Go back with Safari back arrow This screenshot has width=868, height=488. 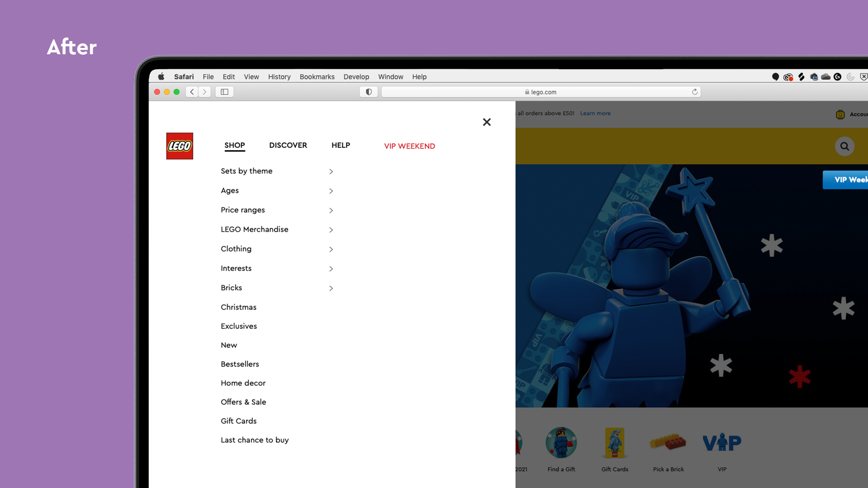pyautogui.click(x=192, y=92)
